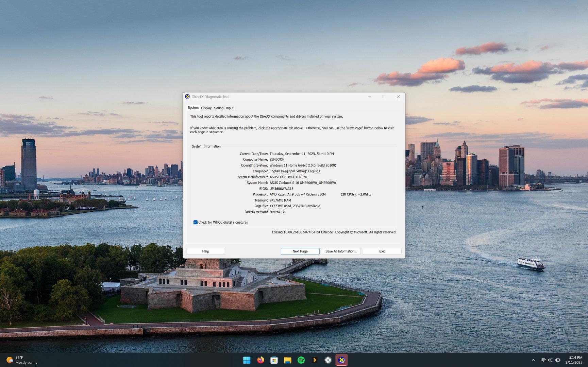The image size is (588, 367).
Task: Click System Manufacturer value ASUSTeK COMPUTER INC.
Action: pos(289,177)
